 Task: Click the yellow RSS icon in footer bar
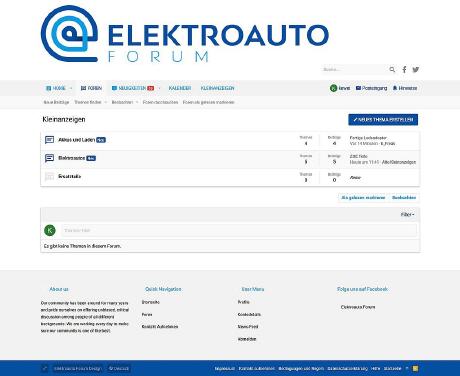[415, 368]
